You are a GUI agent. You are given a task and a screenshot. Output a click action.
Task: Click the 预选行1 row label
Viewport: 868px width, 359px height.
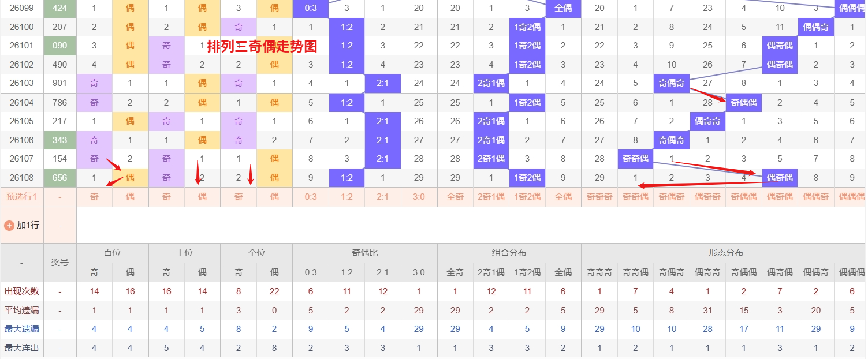[22, 197]
